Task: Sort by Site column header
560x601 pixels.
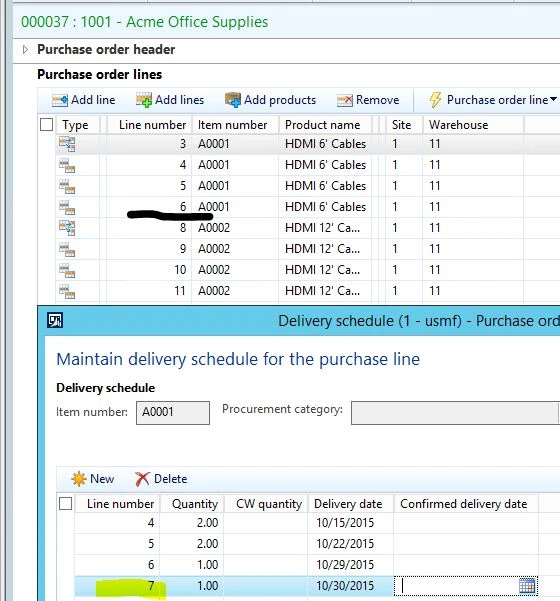Action: click(404, 125)
